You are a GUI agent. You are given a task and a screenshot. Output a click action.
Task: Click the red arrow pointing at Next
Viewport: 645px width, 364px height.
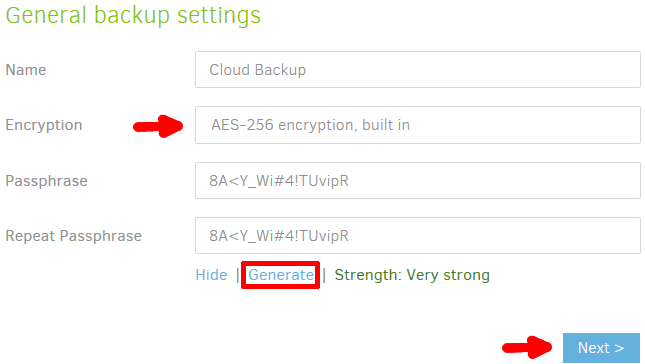tap(527, 347)
